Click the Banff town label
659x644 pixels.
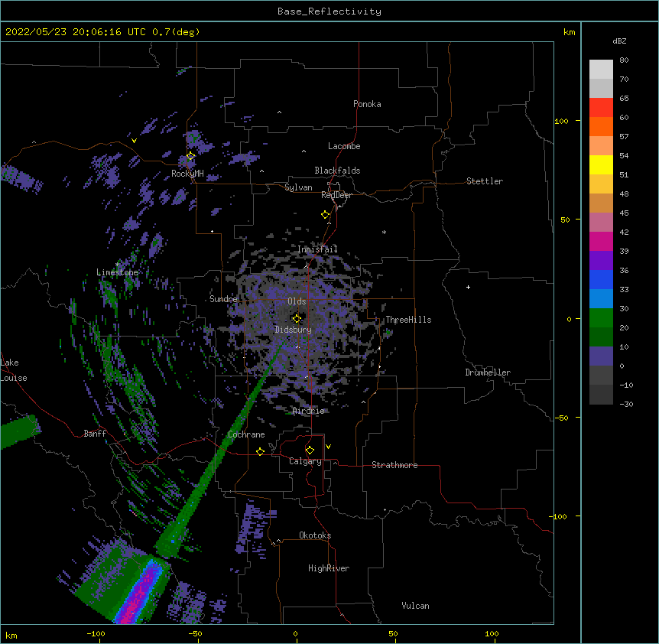tap(95, 434)
